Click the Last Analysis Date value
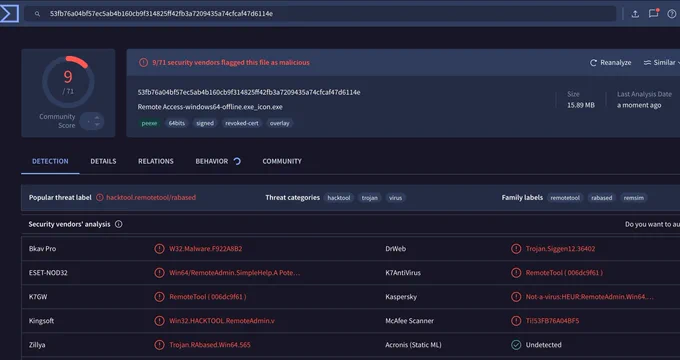This screenshot has height=360, width=680. tap(639, 105)
